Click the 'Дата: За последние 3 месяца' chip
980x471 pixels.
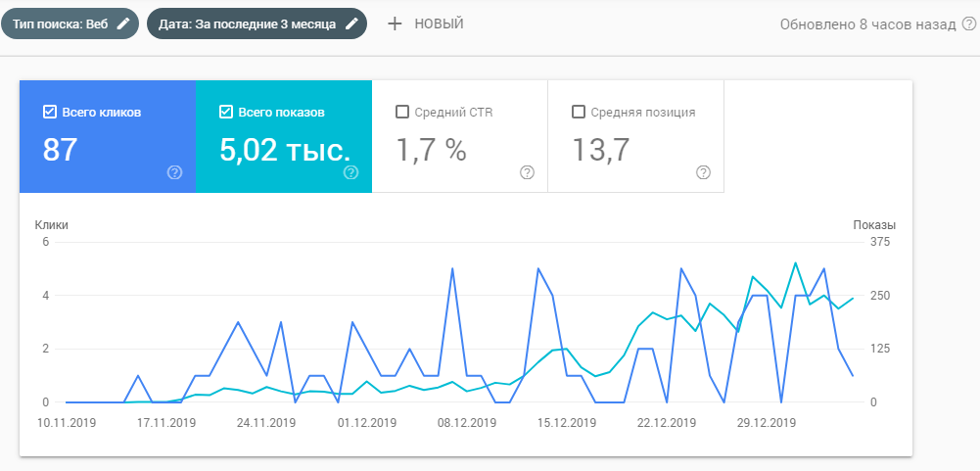(257, 24)
